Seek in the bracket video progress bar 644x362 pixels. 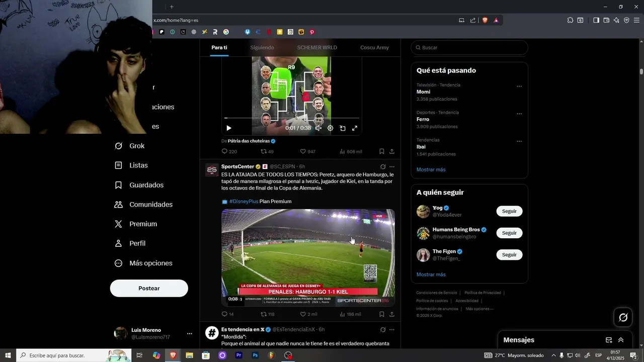click(x=292, y=118)
